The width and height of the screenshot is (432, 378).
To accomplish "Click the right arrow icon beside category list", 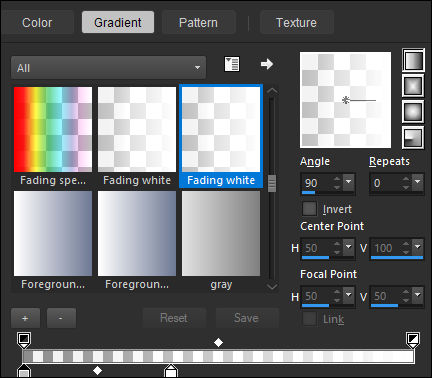I will (267, 64).
